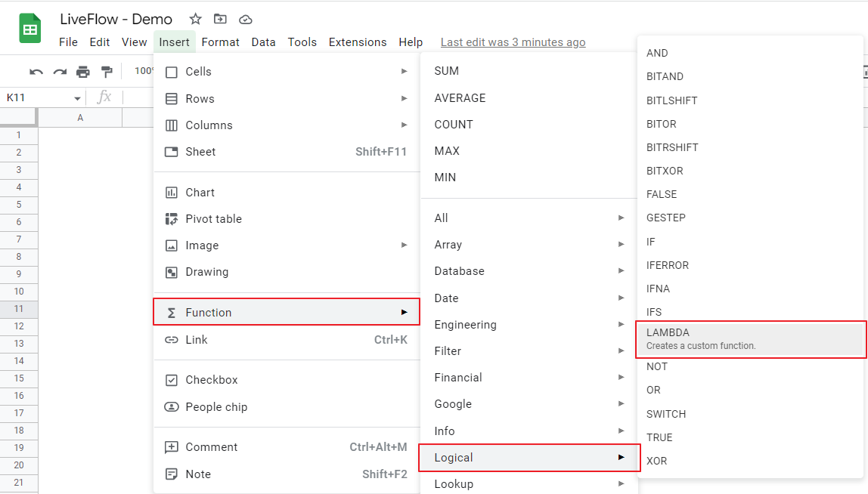Select the LAMBDA logical function
Viewport: 868px width, 494px height.
[752, 339]
